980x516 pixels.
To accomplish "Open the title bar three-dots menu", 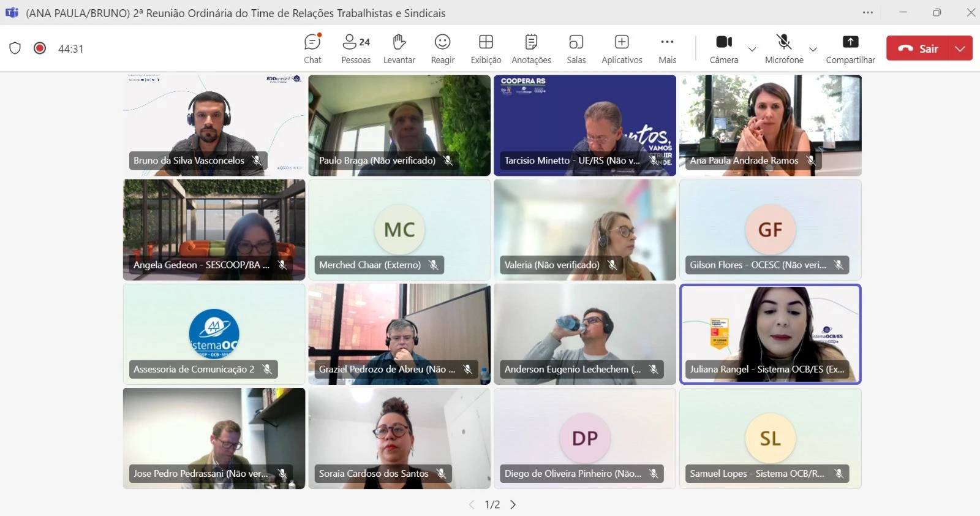I will 868,12.
